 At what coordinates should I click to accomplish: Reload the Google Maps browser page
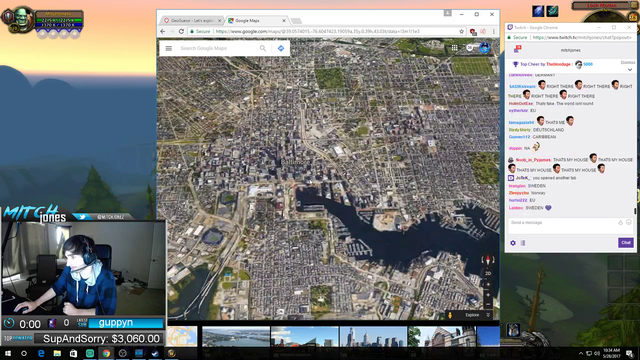(x=181, y=31)
